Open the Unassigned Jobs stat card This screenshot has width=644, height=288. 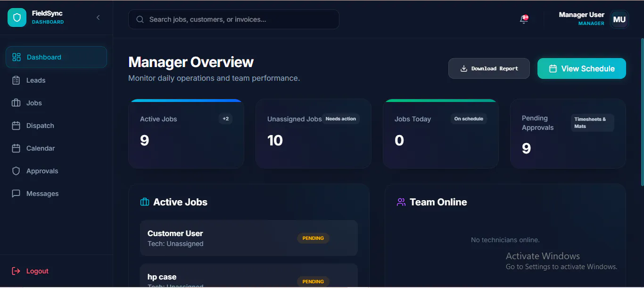tap(314, 134)
